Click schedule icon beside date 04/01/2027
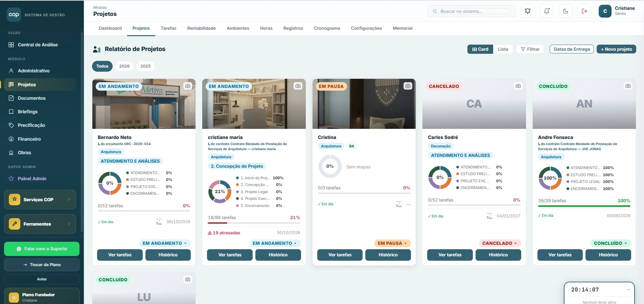 pos(489,216)
